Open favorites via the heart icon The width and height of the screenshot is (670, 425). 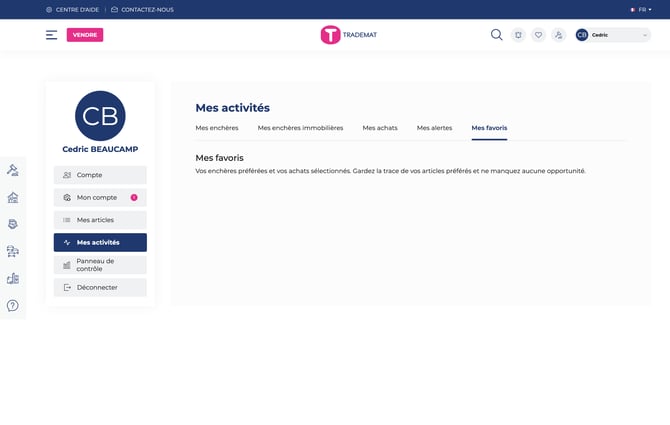pos(538,35)
